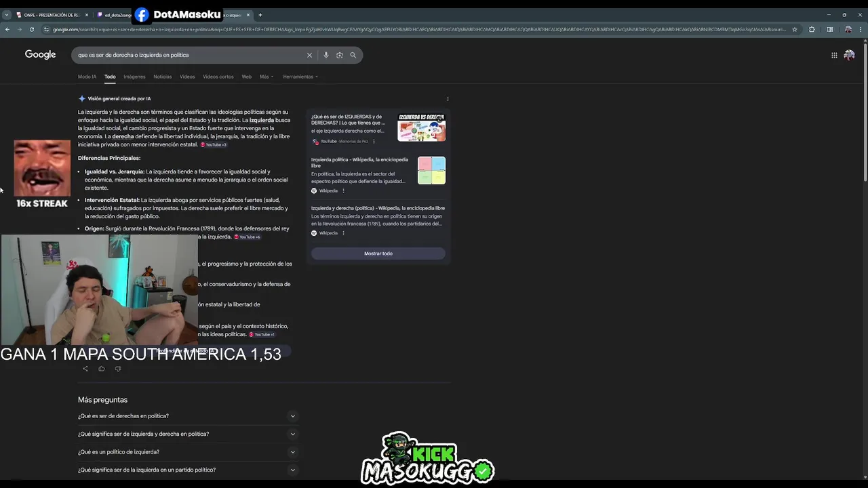Open browser side panel icon
Screen dimensions: 868x488
829,29
